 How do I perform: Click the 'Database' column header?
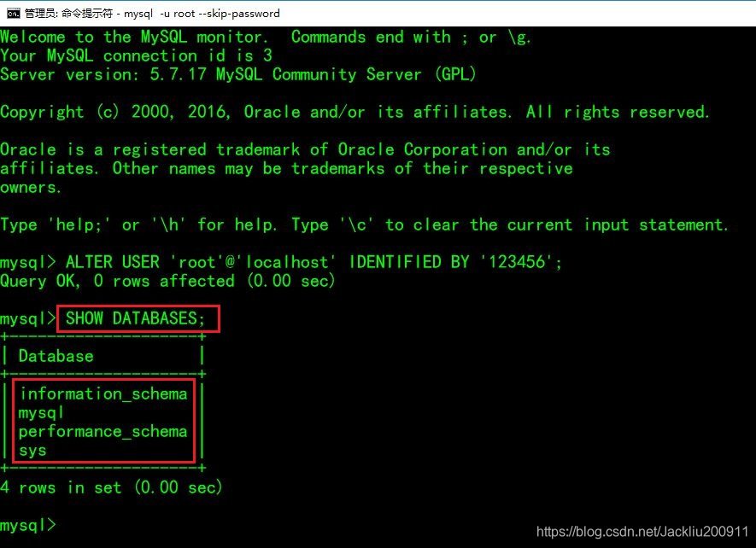[x=56, y=356]
